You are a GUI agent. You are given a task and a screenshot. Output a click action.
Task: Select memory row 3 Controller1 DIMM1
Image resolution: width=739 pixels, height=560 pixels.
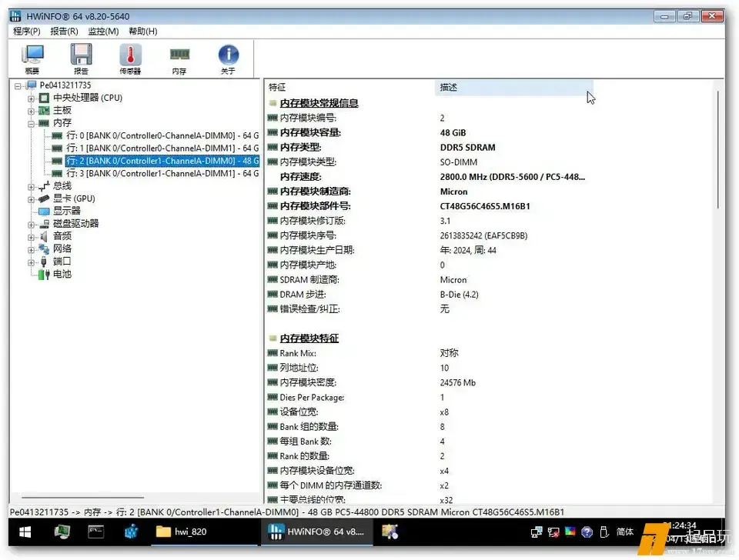162,173
